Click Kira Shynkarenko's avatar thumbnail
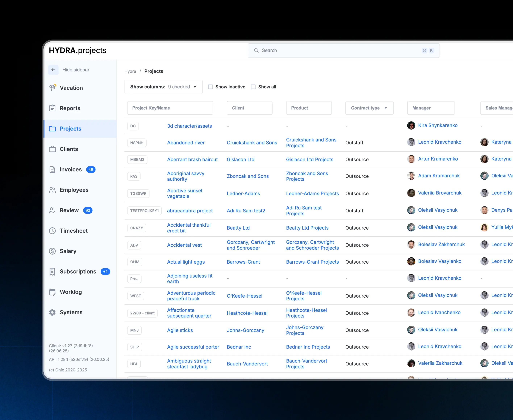Screen dimensions: 513x420 (x=411, y=126)
